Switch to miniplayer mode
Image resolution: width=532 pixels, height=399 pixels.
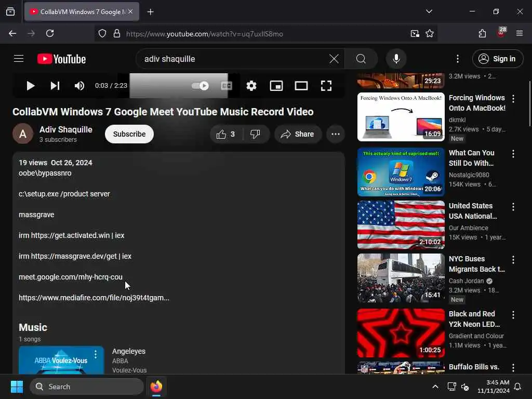276,86
